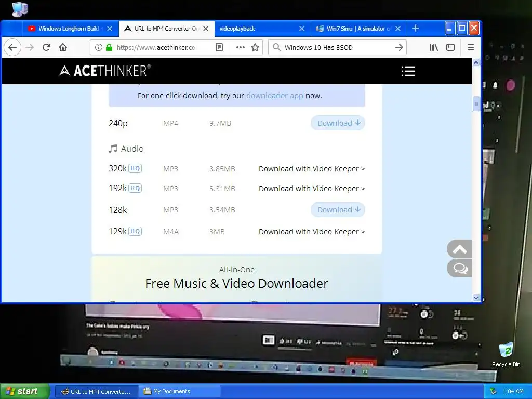The height and width of the screenshot is (399, 532).
Task: Open the Start menu
Action: (24, 391)
